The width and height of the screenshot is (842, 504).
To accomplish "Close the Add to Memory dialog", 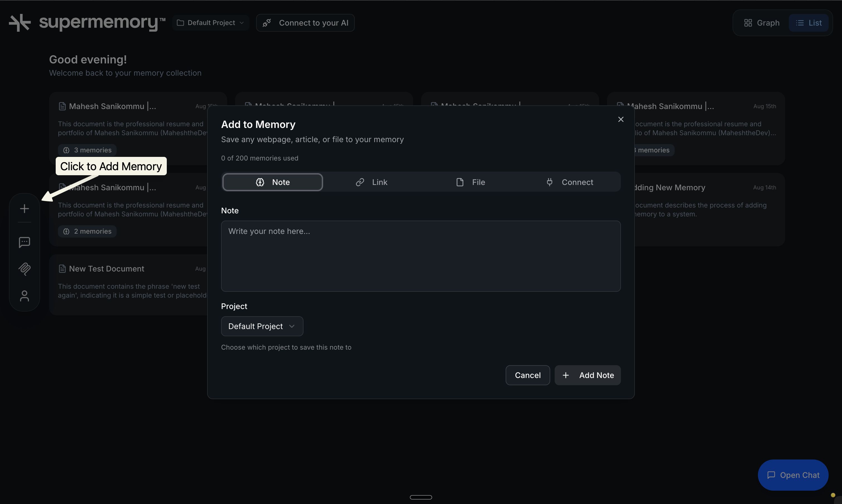I will click(621, 119).
